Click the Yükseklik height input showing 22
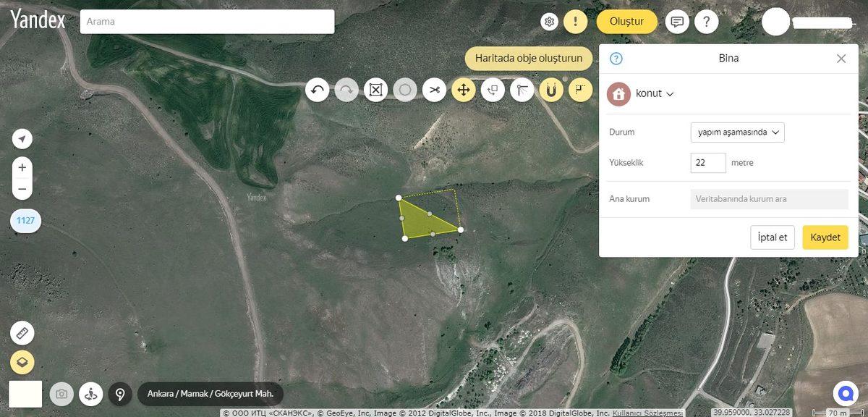 [707, 162]
